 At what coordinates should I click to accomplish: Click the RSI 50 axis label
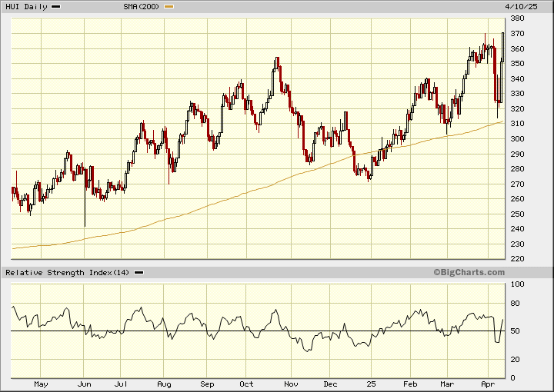click(515, 331)
